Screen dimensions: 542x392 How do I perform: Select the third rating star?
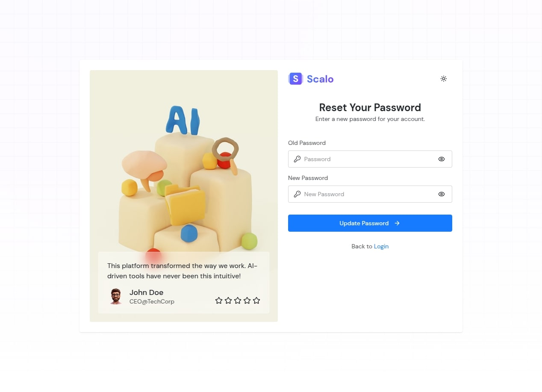pos(238,301)
